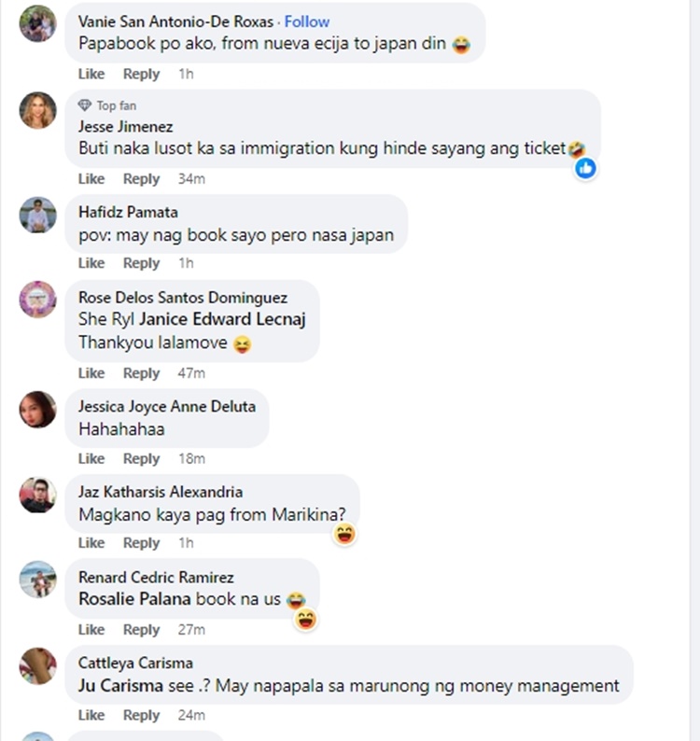Like Cattleya Carisma's comment

[91, 716]
